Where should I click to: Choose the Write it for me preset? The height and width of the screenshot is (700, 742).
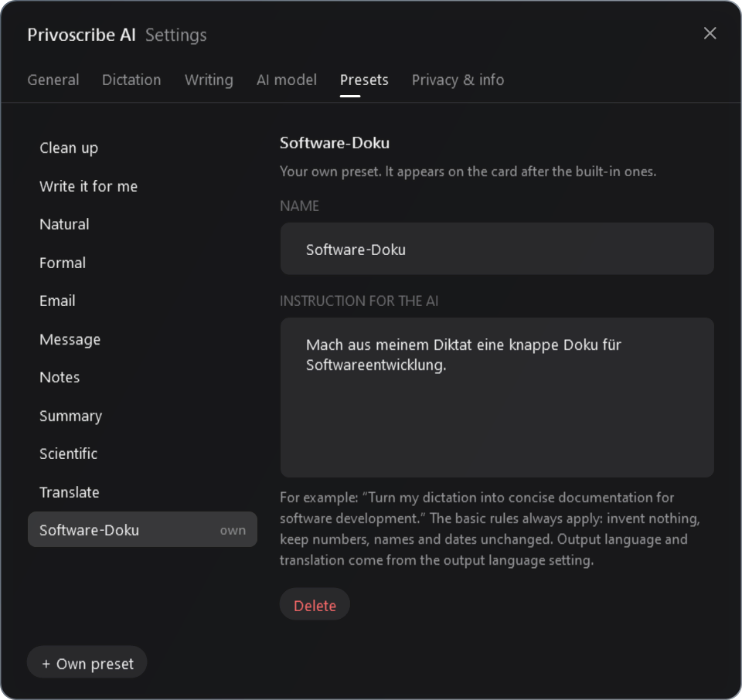tap(142, 186)
